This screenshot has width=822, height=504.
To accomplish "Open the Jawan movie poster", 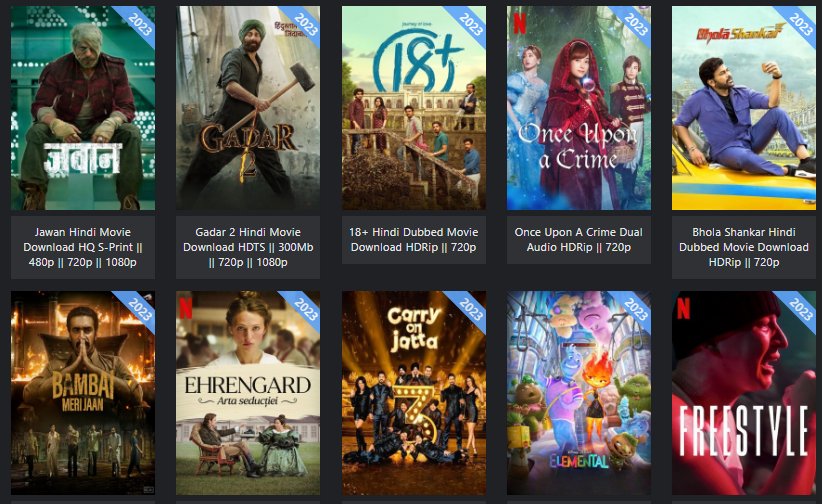I will 83,108.
